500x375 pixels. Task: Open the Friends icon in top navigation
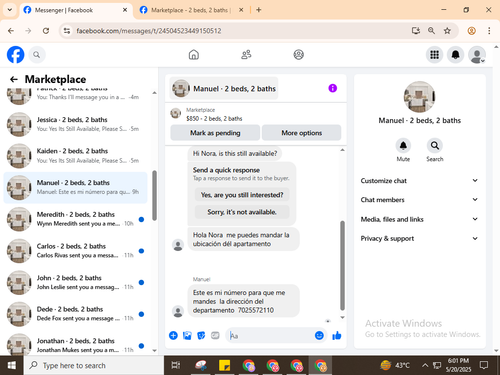coord(246,55)
